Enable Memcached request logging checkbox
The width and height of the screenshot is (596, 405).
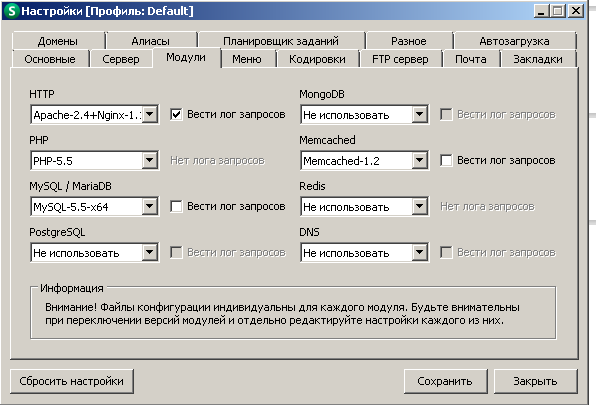tap(446, 160)
